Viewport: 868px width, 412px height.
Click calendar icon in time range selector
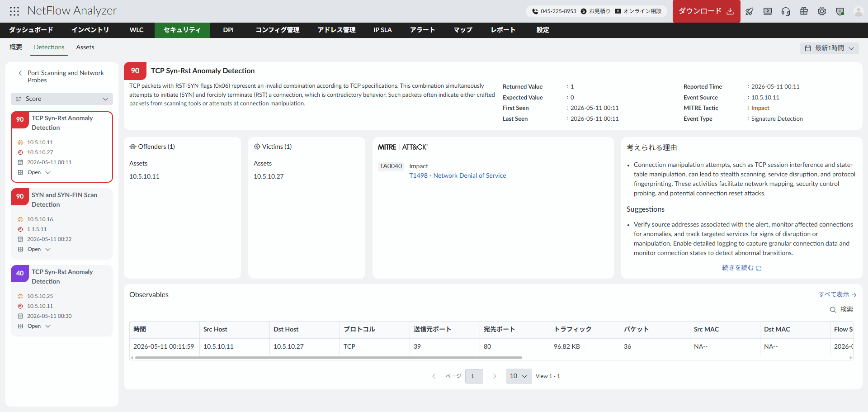[808, 48]
